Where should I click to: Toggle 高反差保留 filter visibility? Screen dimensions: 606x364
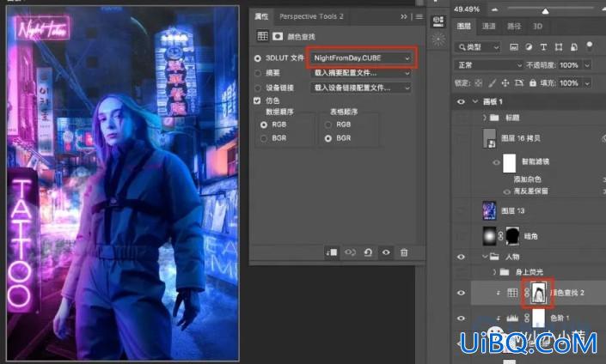pyautogui.click(x=507, y=191)
